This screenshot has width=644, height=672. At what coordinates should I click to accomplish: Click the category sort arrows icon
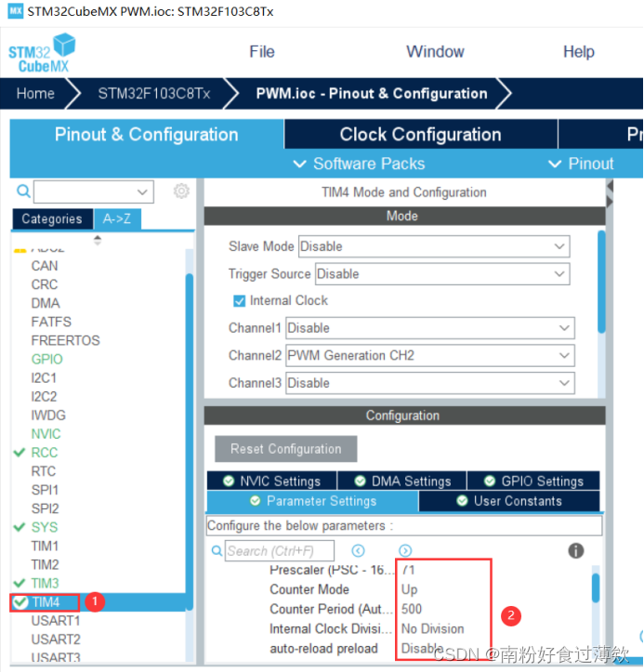[98, 241]
